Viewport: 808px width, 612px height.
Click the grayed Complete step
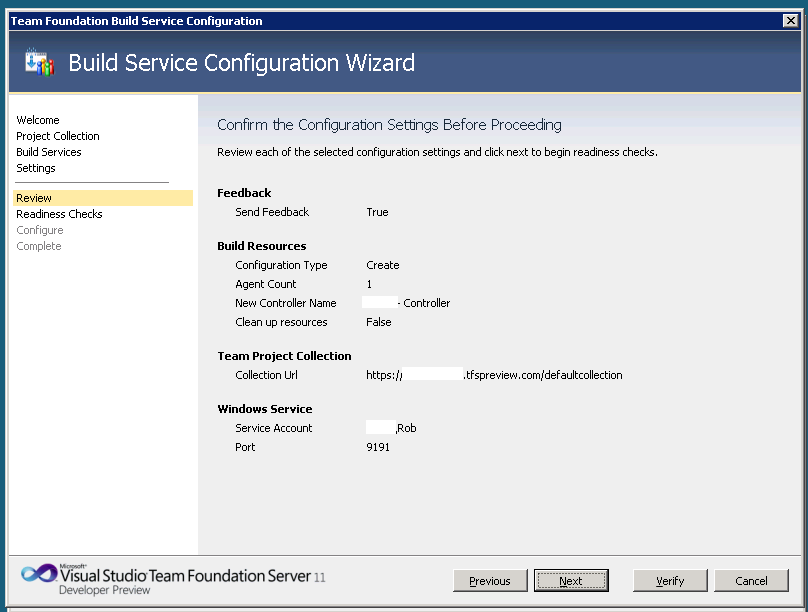point(39,246)
